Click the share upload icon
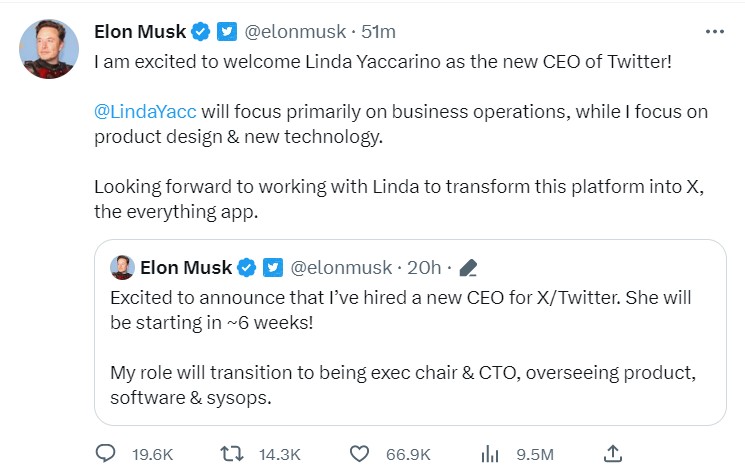This screenshot has height=473, width=745. 615,453
